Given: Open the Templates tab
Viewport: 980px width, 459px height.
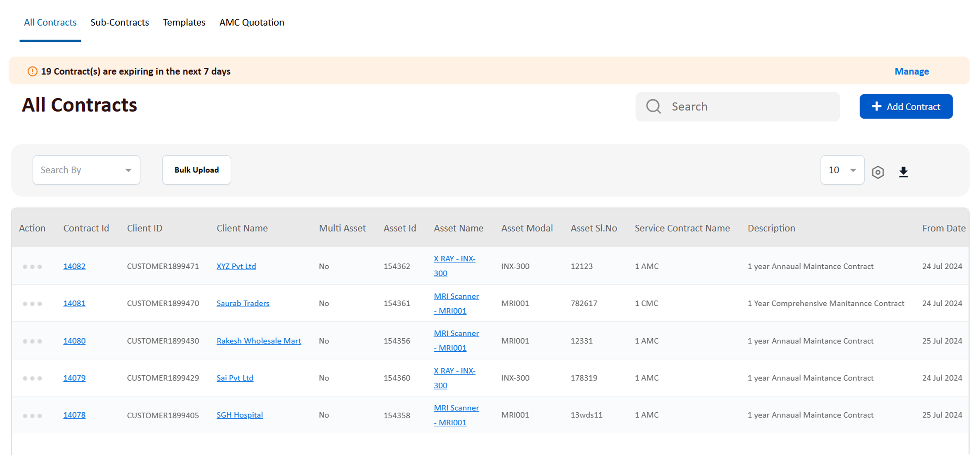Looking at the screenshot, I should pyautogui.click(x=184, y=22).
